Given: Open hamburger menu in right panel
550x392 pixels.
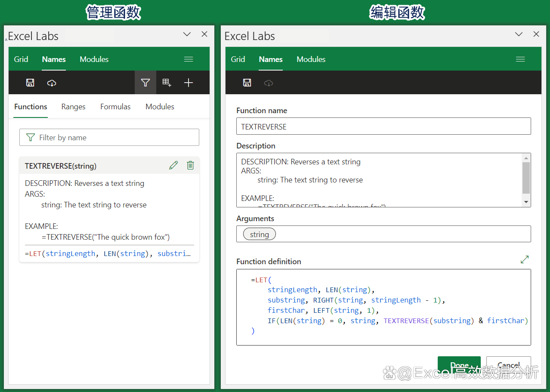Looking at the screenshot, I should [x=520, y=59].
